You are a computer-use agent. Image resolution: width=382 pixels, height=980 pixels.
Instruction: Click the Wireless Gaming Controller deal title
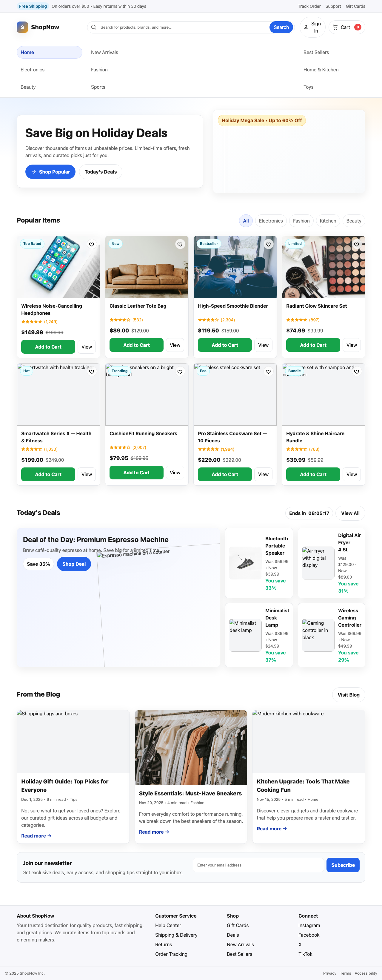click(350, 618)
